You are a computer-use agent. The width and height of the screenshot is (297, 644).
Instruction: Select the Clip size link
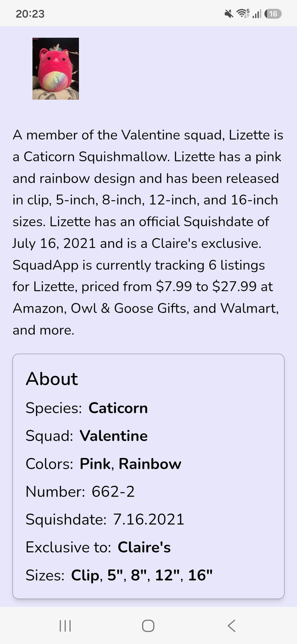coord(85,575)
